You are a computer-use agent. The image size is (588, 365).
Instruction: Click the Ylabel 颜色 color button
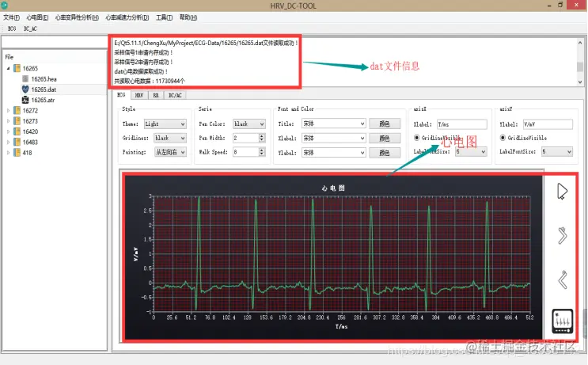coord(385,153)
